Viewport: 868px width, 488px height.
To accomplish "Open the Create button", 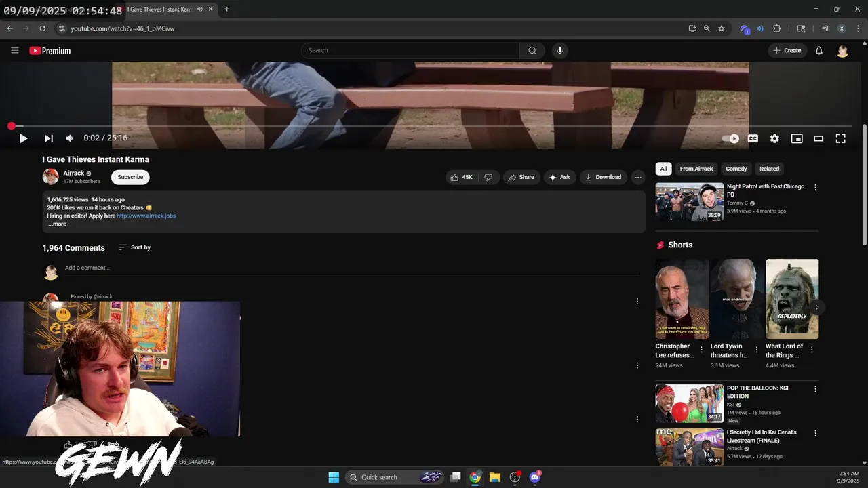I will (x=787, y=50).
